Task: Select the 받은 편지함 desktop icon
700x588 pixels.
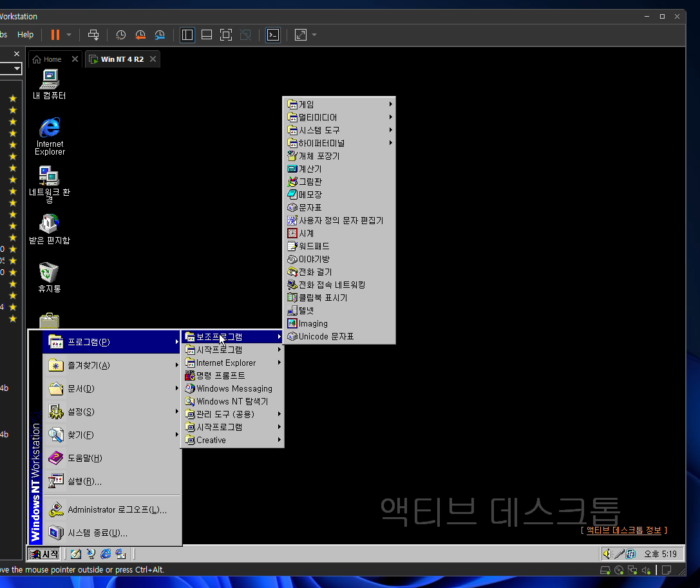Action: 50,229
